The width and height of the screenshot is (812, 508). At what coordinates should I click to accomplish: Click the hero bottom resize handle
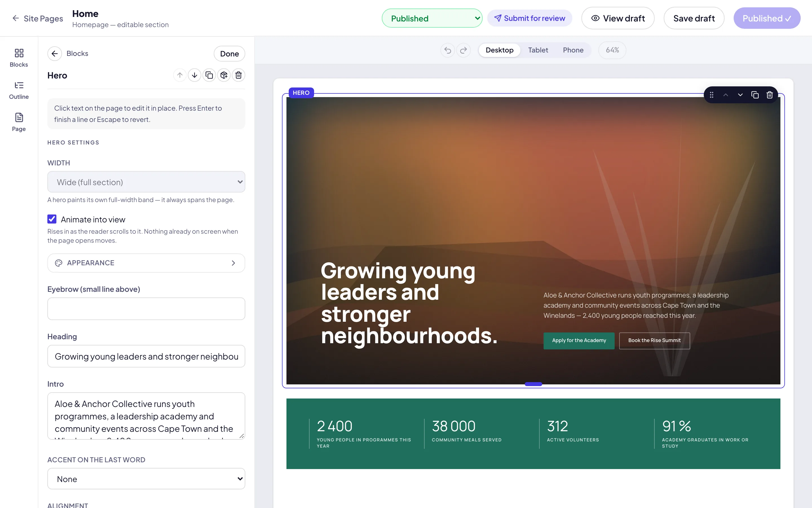(x=533, y=384)
